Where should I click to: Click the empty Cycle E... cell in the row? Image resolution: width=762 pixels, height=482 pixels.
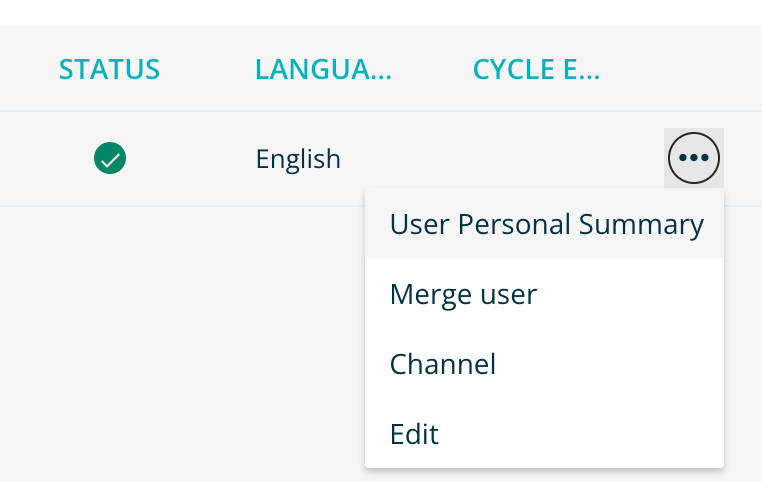pos(536,159)
